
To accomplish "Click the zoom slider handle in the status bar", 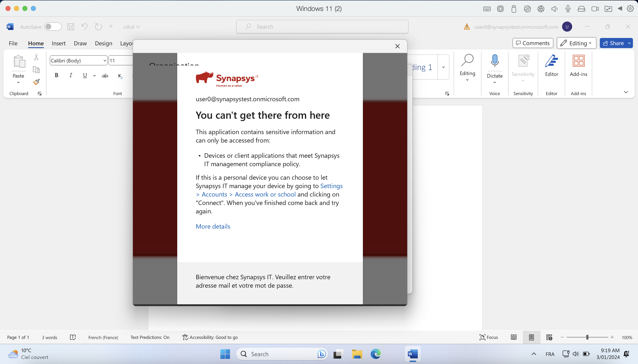I will (587, 337).
